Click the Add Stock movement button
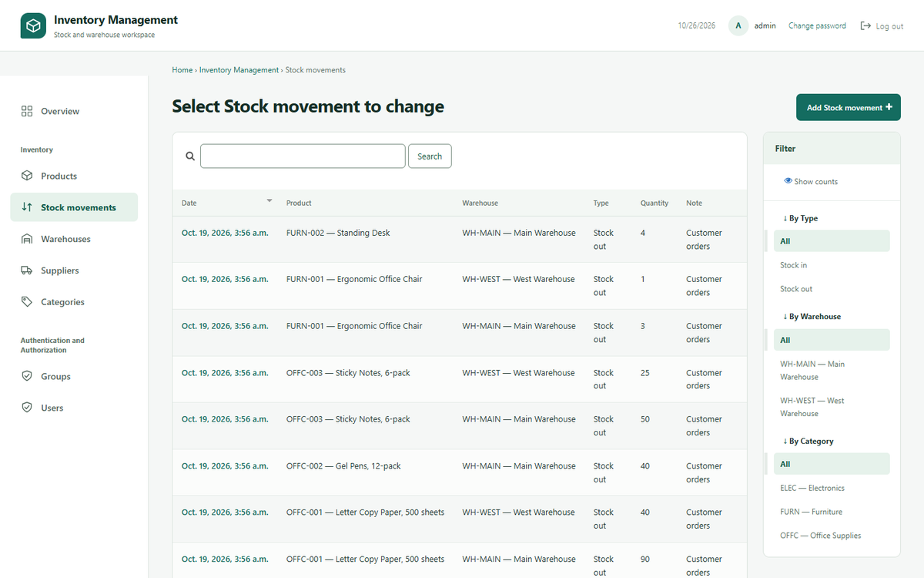Image resolution: width=924 pixels, height=578 pixels. click(x=849, y=107)
